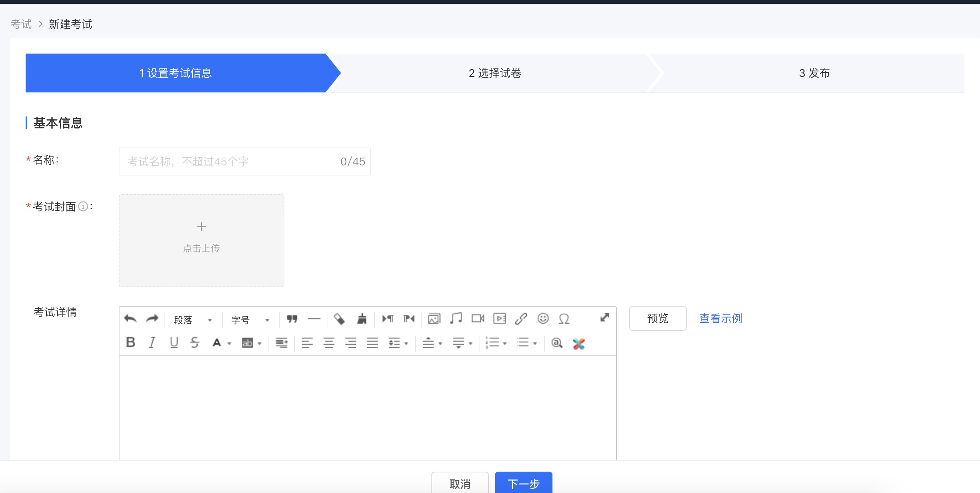980x493 pixels.
Task: Toggle bold formatting
Action: tap(131, 342)
